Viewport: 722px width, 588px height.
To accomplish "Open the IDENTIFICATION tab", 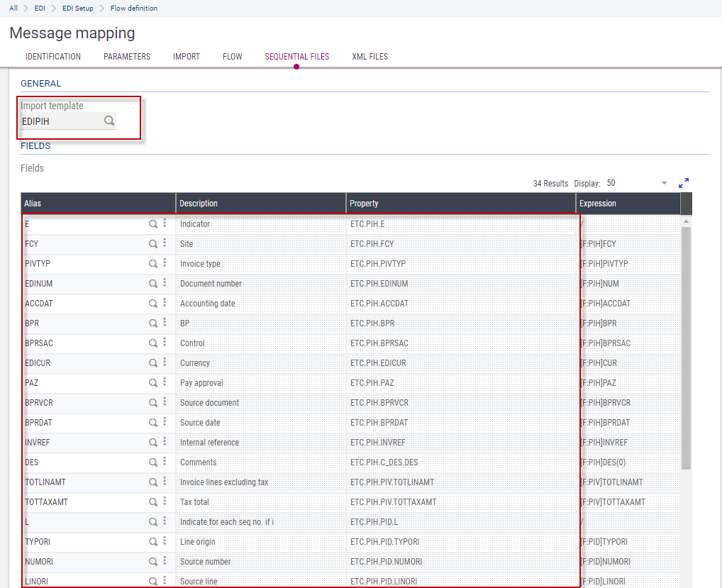I will pos(53,57).
